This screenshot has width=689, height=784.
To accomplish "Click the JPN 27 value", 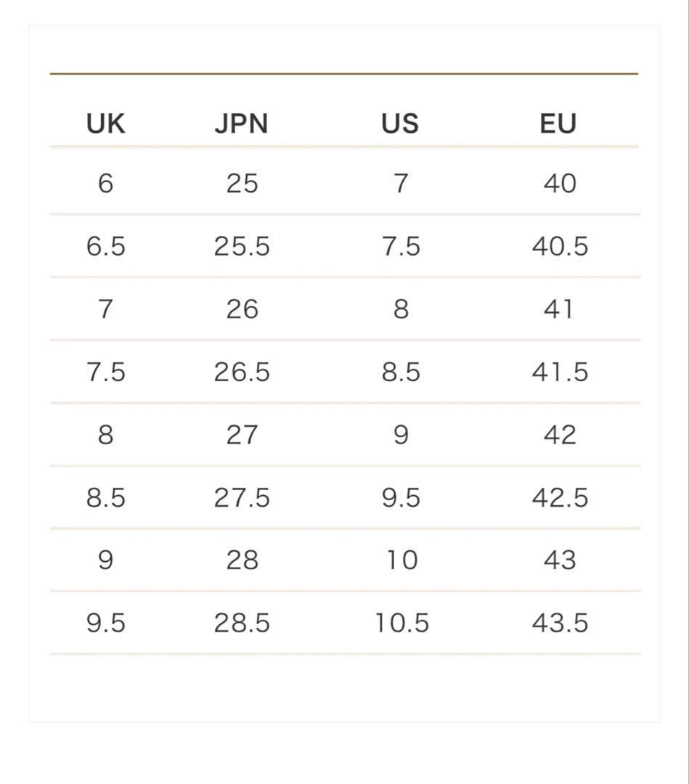I will coord(242,435).
